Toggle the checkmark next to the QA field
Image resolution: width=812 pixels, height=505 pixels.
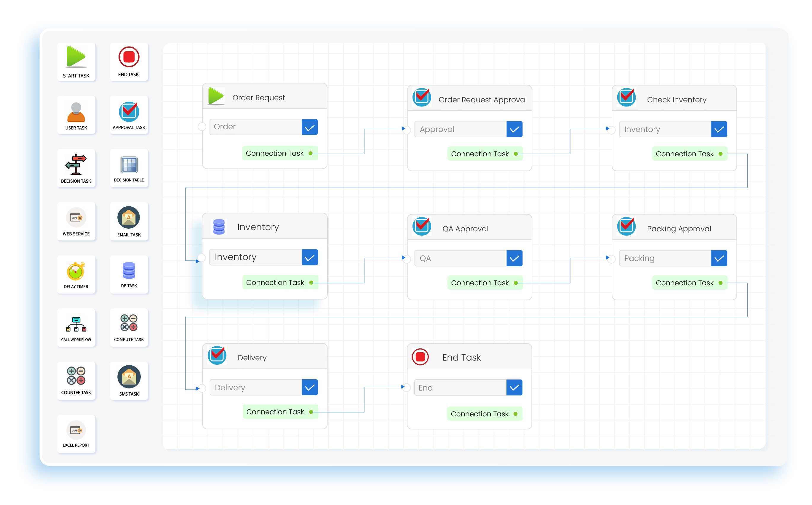(515, 258)
